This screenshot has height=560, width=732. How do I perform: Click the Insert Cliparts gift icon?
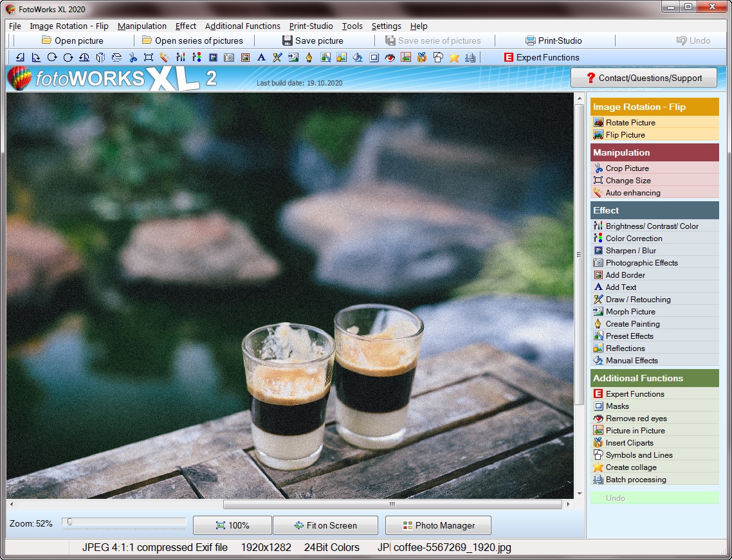[422, 57]
